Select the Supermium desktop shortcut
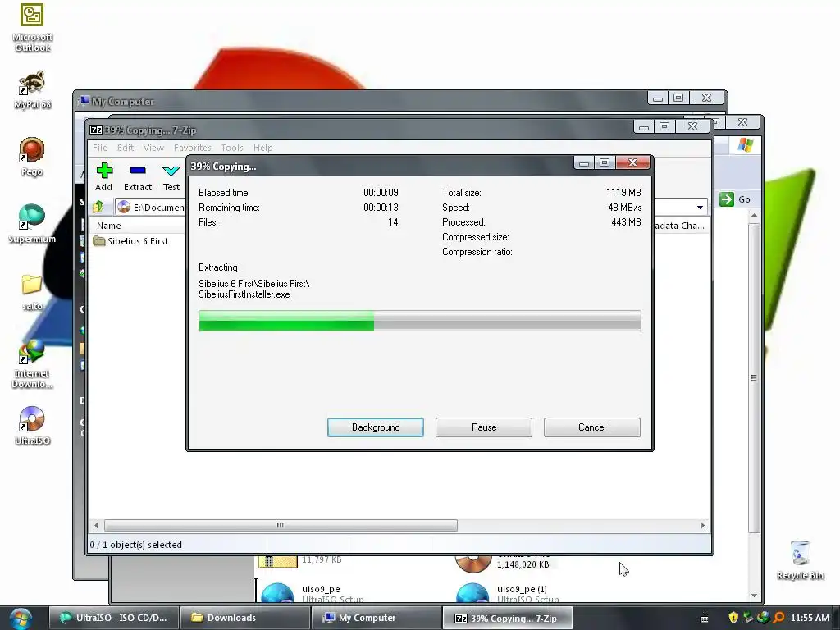 [x=32, y=224]
